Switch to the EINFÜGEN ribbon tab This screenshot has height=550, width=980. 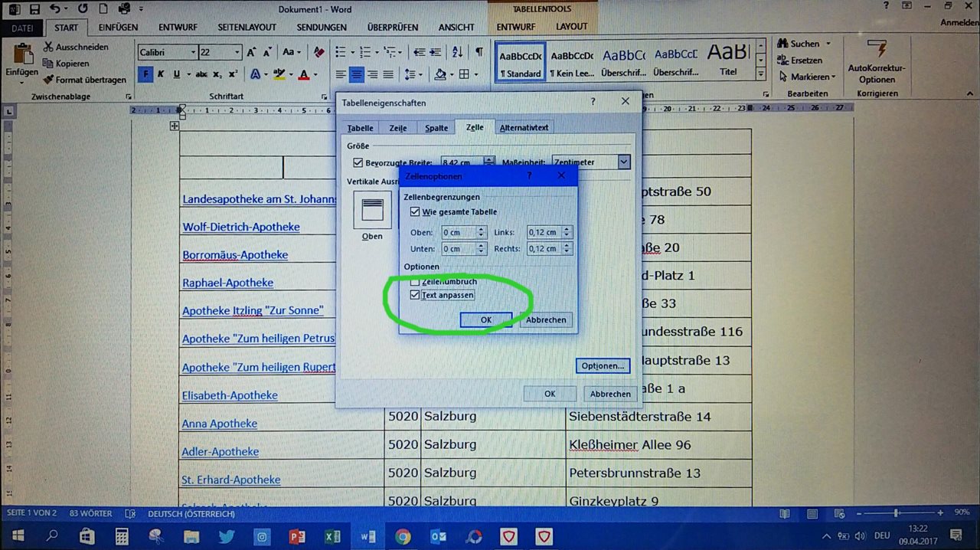pos(118,28)
